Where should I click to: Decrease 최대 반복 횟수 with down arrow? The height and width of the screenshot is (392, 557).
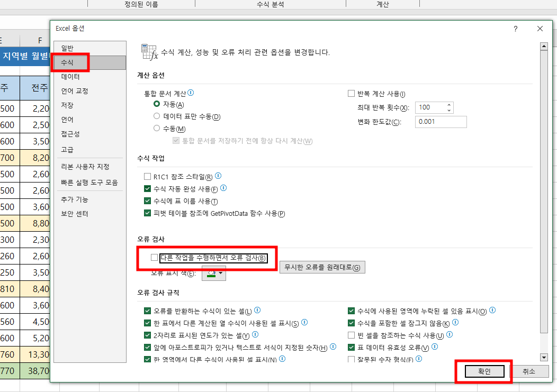point(449,110)
